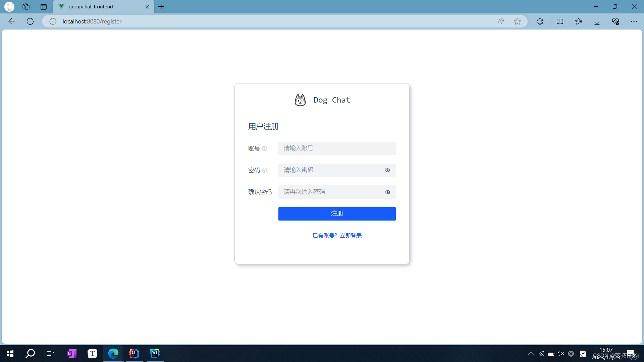The width and height of the screenshot is (644, 362).
Task: Open the favorites list star icon
Action: (x=579, y=21)
